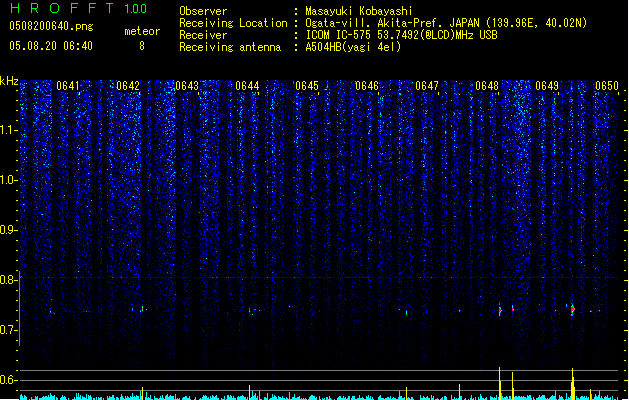Click the 0.9 kHz axis label
629x400 pixels.
click(x=8, y=230)
